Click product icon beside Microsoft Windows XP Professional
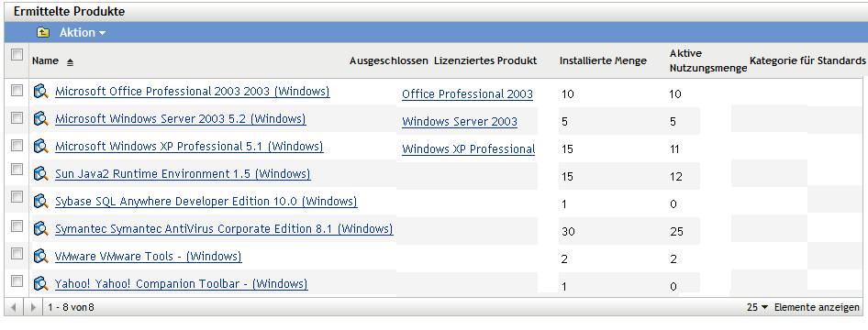This screenshot has height=330, width=868. click(41, 146)
